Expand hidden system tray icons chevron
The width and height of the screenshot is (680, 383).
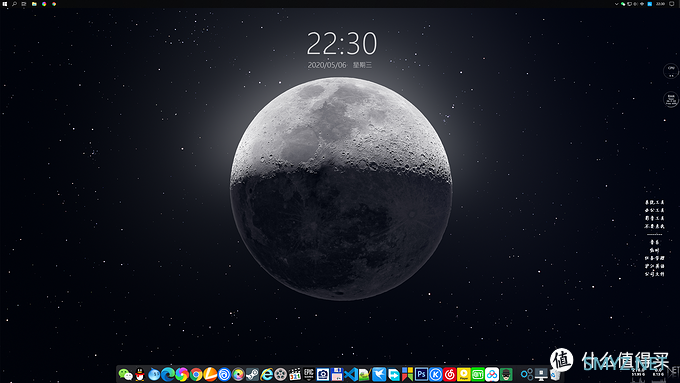click(x=616, y=4)
